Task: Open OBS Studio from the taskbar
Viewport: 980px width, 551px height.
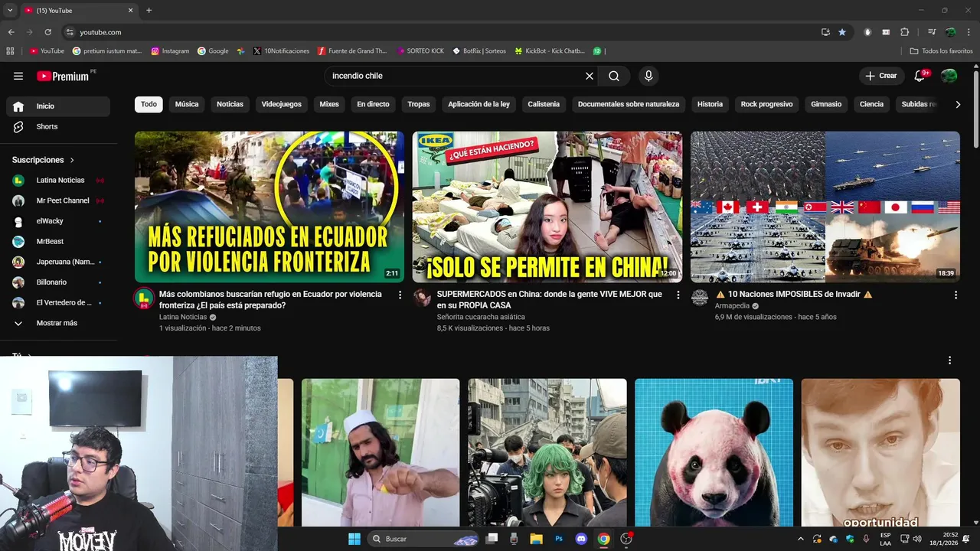Action: tap(626, 539)
